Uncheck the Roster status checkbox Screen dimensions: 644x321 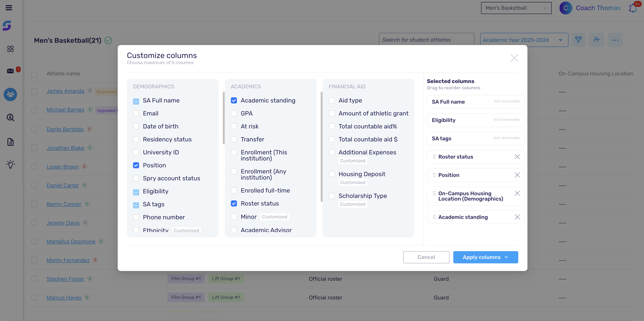(x=234, y=203)
